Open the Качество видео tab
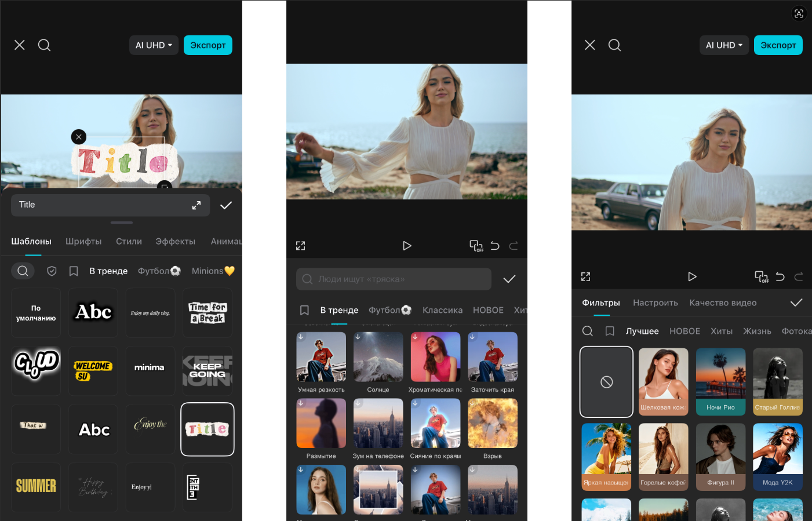Viewport: 812px width, 521px height. pos(723,303)
